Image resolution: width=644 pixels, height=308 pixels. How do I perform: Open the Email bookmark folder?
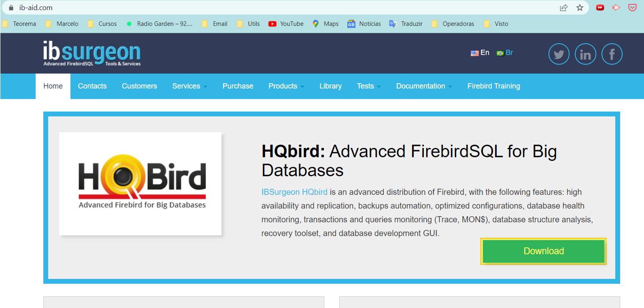[215, 24]
